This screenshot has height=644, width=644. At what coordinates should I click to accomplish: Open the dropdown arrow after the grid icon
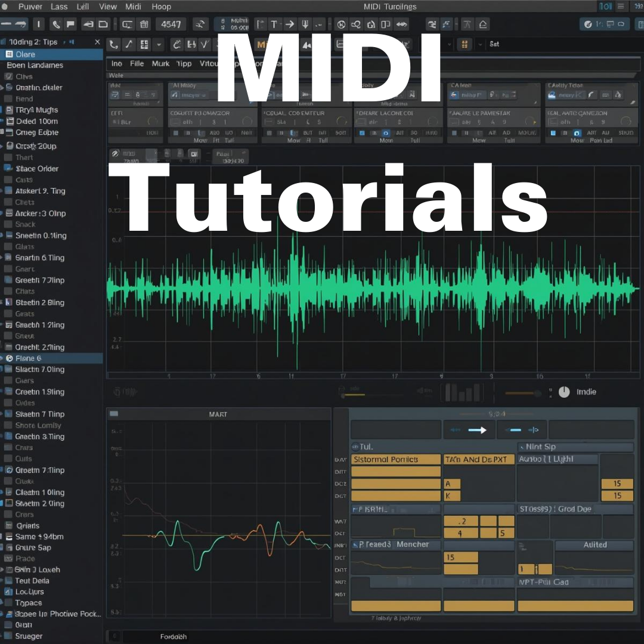[x=159, y=45]
